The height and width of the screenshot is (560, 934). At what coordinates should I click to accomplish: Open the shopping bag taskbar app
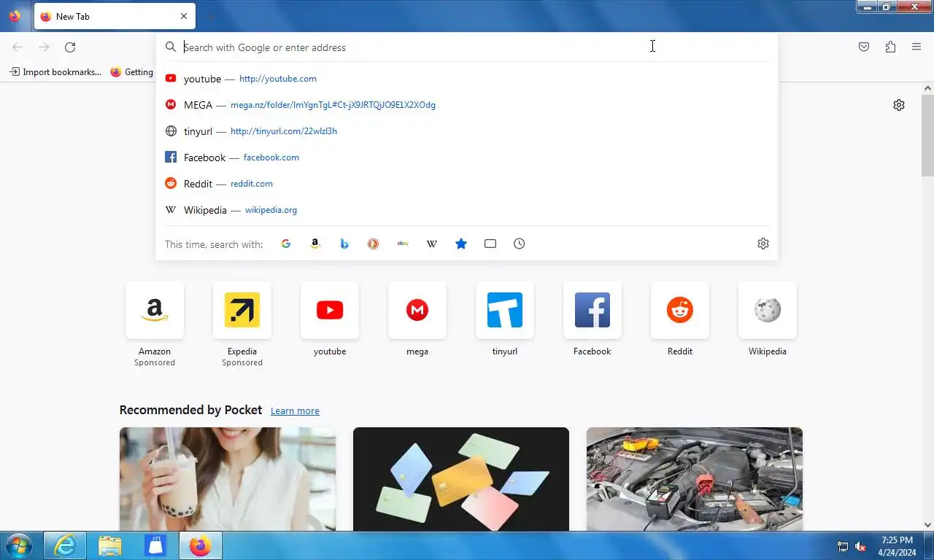155,545
